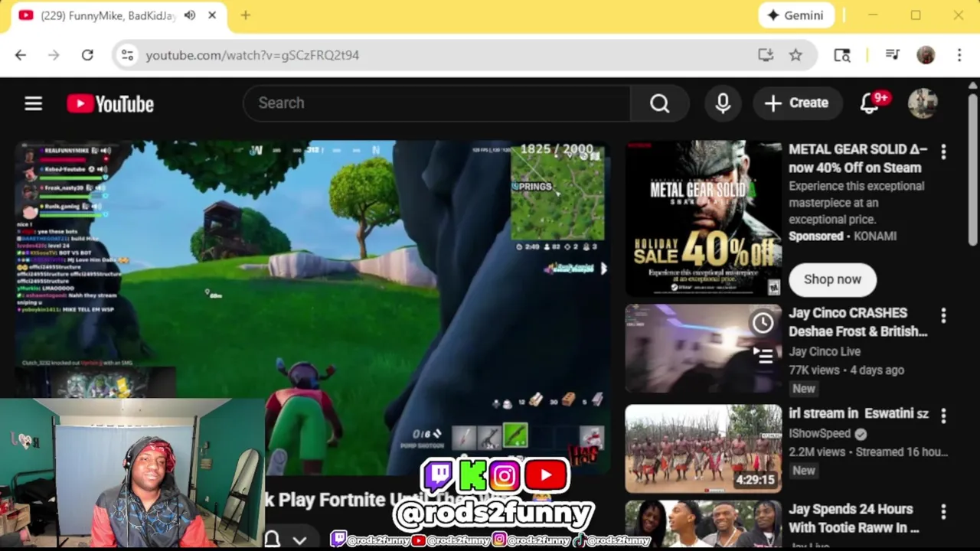980x551 pixels.
Task: Open options for Jay Cinco CRASHES video
Action: [943, 315]
